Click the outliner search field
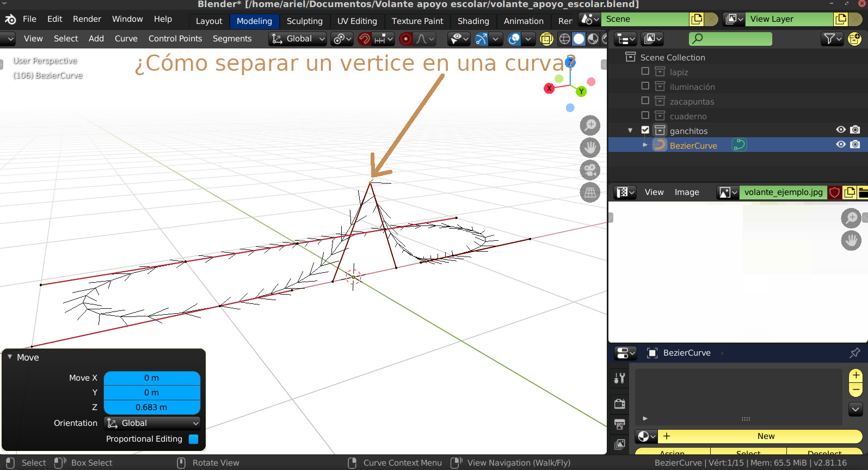 730,39
